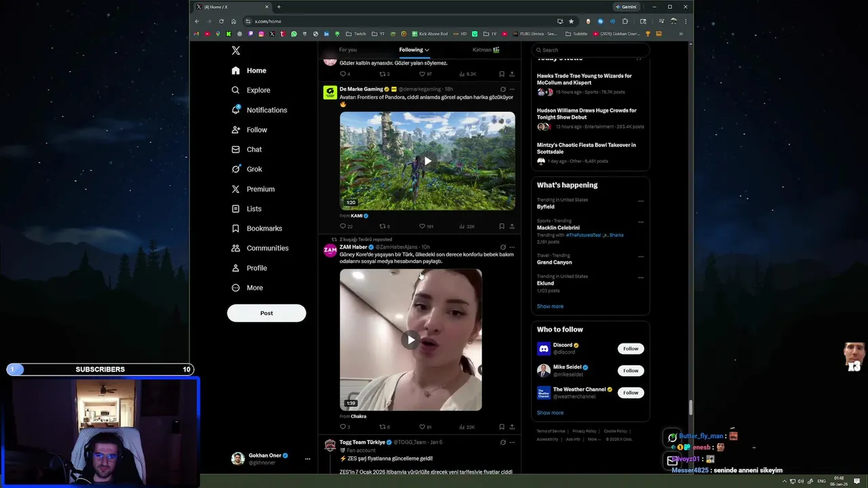Click the Follow person-plus icon in sidebar
868x488 pixels.
pyautogui.click(x=235, y=129)
